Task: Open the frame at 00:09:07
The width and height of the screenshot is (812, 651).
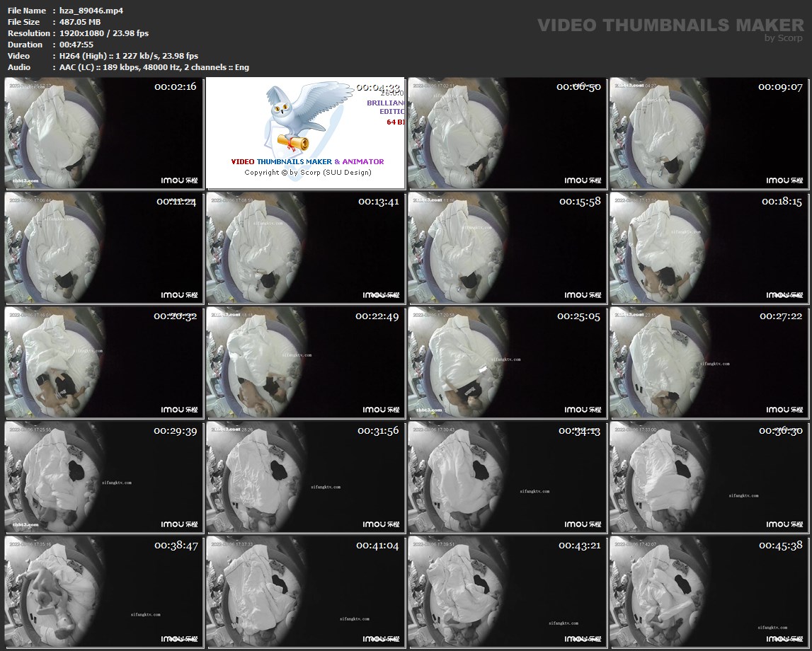Action: coord(709,133)
